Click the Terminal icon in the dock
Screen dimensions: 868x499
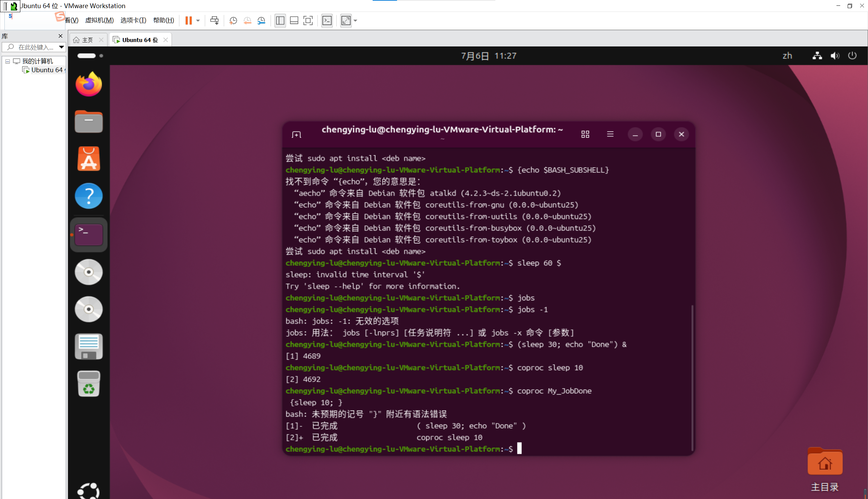(89, 235)
